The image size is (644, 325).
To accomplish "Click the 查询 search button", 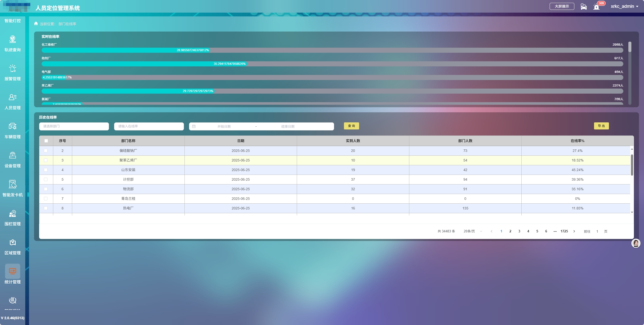I will (x=351, y=126).
